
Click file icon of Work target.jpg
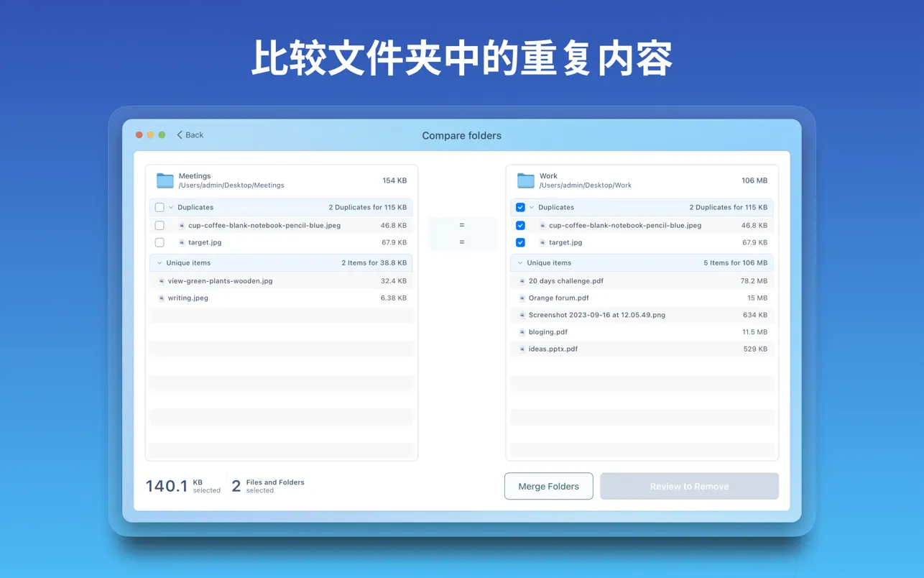click(x=542, y=243)
